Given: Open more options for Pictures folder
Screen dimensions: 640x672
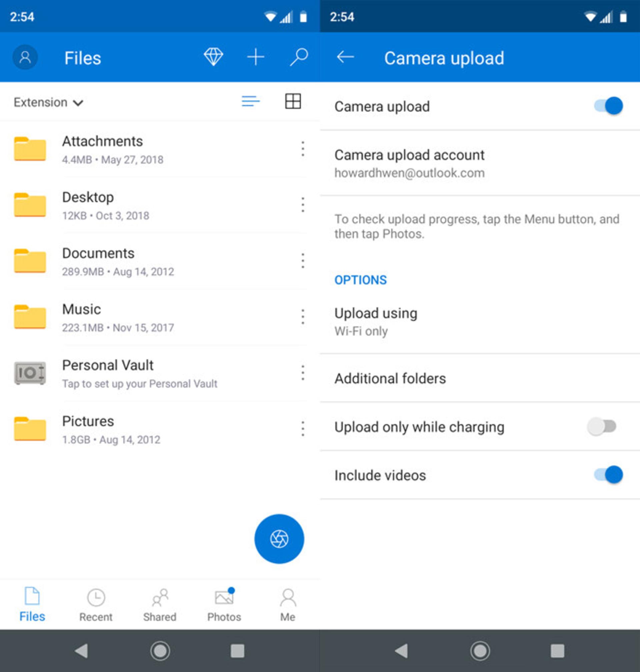Looking at the screenshot, I should [303, 429].
